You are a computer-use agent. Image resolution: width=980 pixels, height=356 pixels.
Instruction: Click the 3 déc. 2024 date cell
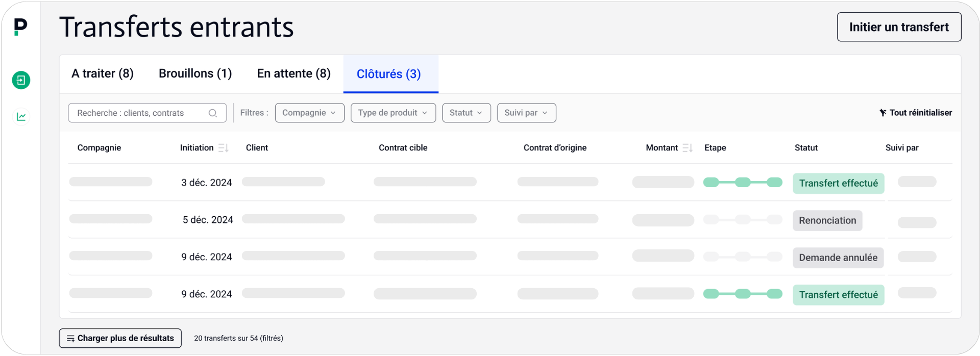[206, 183]
